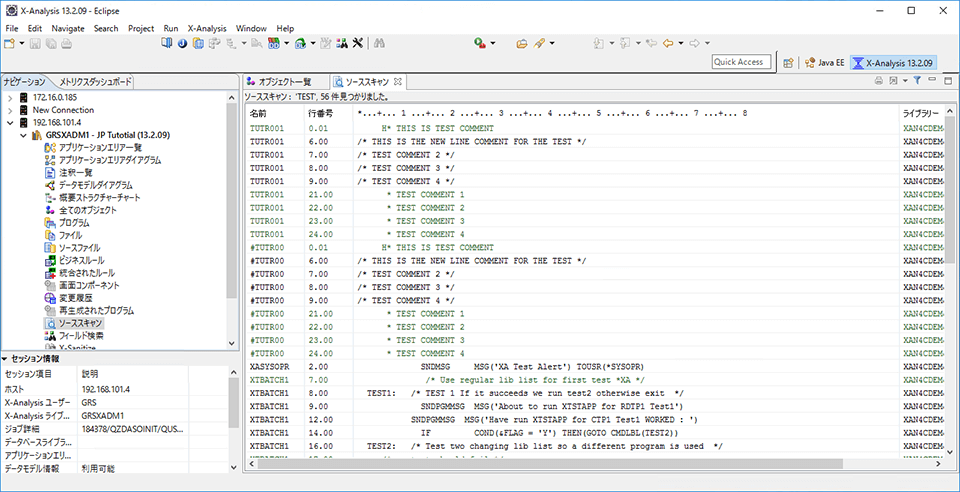Click the New wizard toolbar icon
This screenshot has height=492, width=960.
point(9,43)
